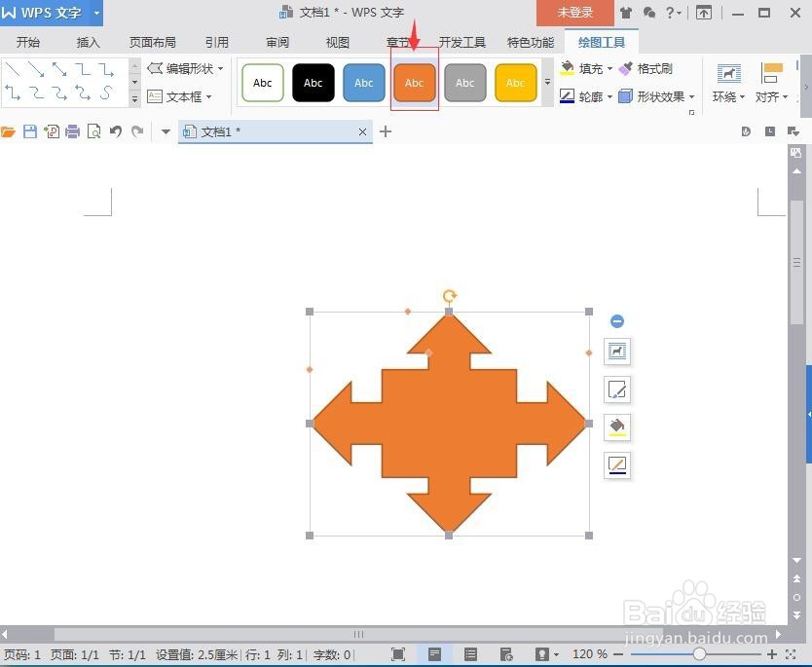Select the white Abc shape style

(x=263, y=83)
